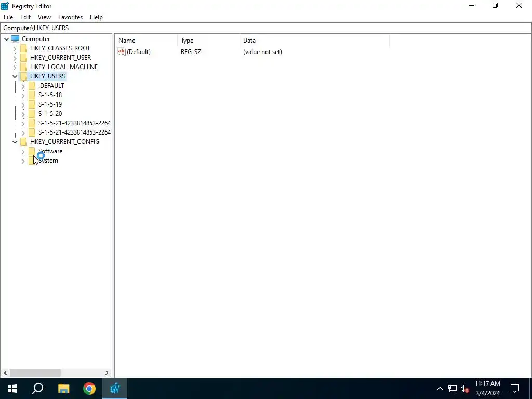The width and height of the screenshot is (532, 399).
Task: Expand the S-1-5-18 subkey arrow
Action: coord(23,96)
